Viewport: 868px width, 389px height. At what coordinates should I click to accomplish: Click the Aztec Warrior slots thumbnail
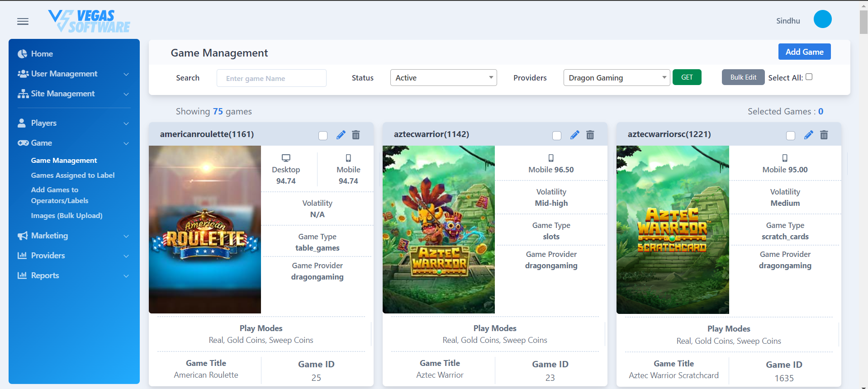point(439,229)
